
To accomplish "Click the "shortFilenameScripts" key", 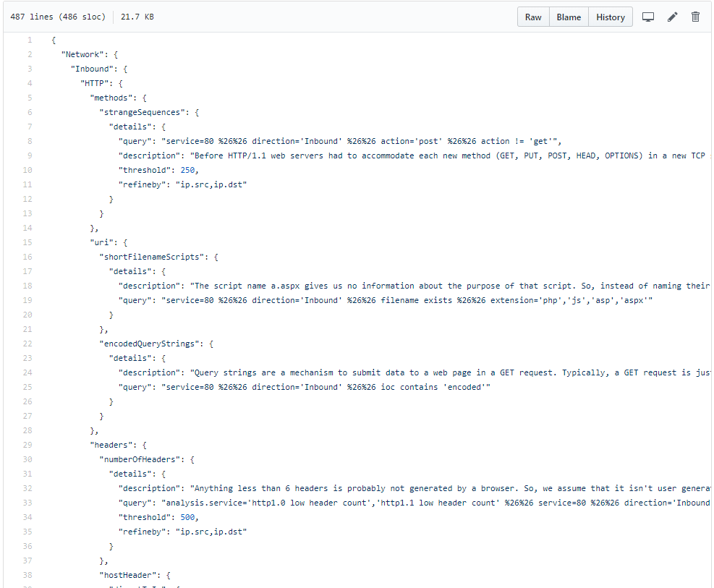I will coord(154,257).
